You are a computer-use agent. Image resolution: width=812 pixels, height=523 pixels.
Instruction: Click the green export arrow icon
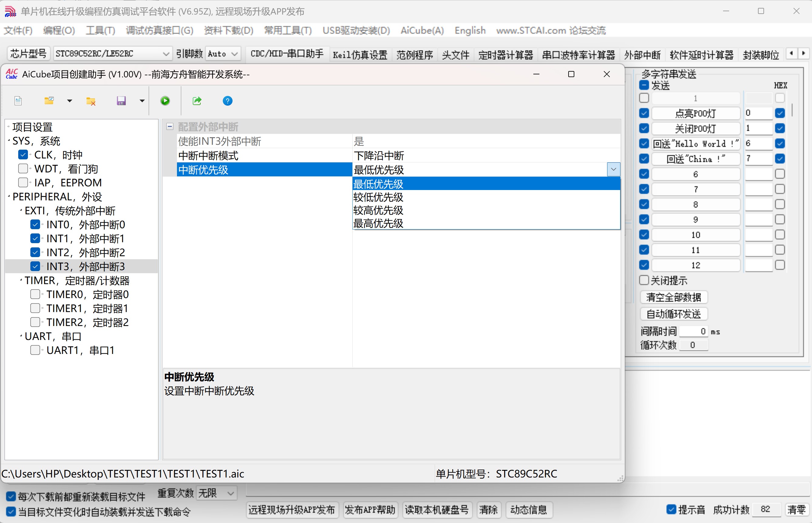coord(197,101)
